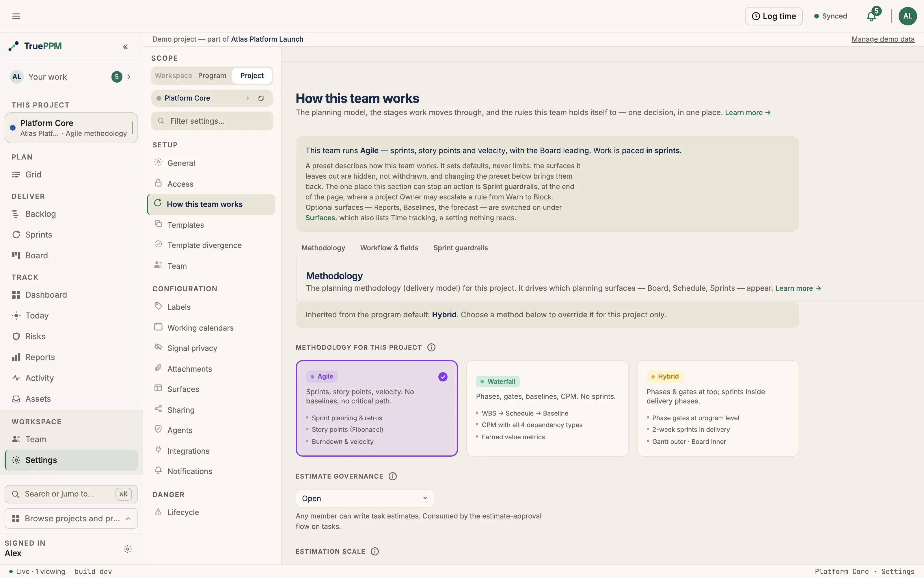Show info for Estimate governance
The height and width of the screenshot is (578, 924).
pyautogui.click(x=392, y=476)
